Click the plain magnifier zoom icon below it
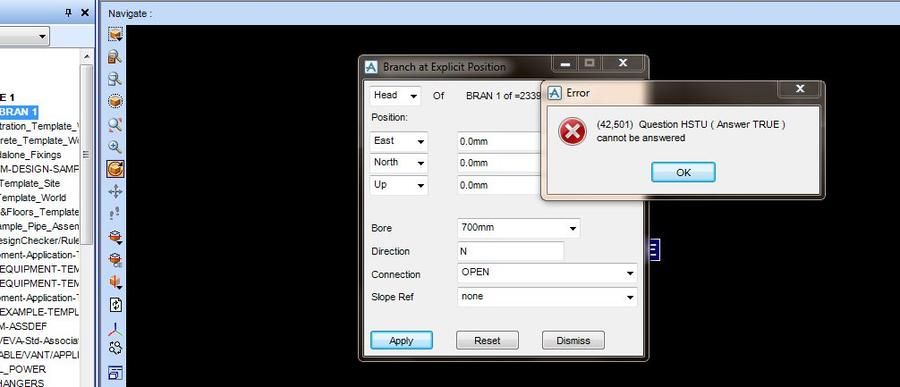Viewport: 900px width, 387px height. point(115,79)
